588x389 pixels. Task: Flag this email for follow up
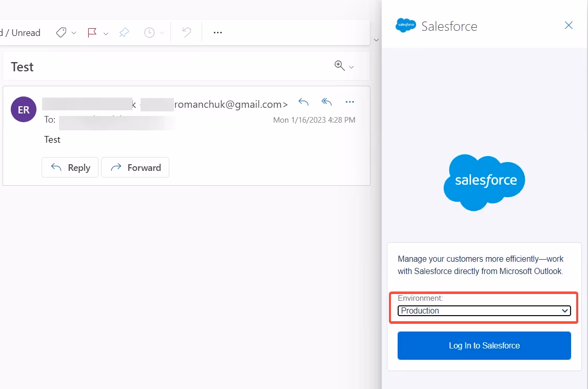pyautogui.click(x=91, y=32)
